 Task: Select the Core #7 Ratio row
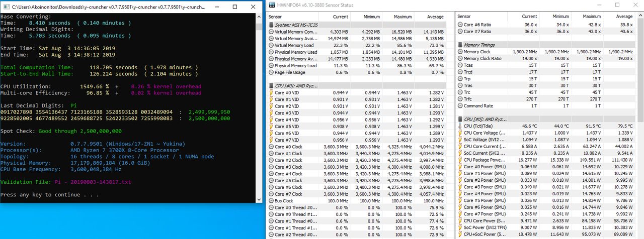click(x=546, y=32)
